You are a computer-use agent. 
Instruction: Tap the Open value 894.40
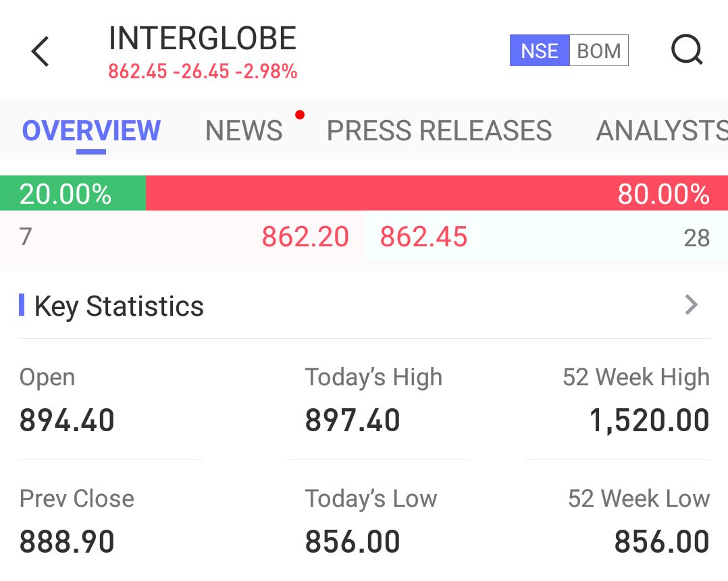click(x=67, y=420)
